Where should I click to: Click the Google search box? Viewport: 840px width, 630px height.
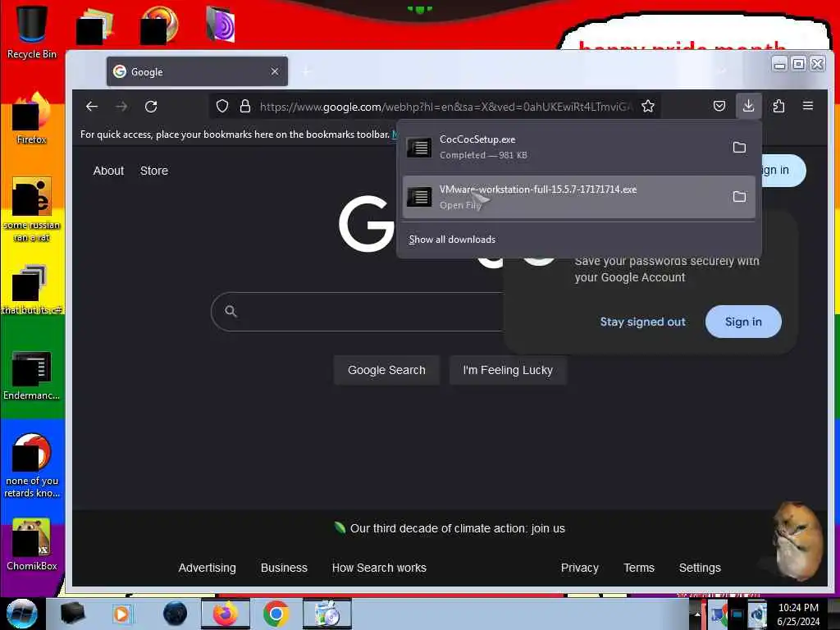pos(358,312)
